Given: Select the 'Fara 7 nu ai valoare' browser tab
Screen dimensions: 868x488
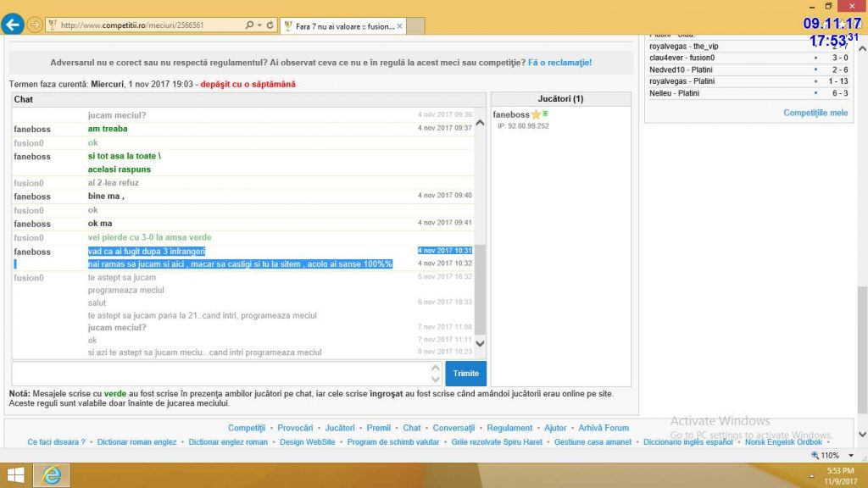Looking at the screenshot, I should (341, 26).
